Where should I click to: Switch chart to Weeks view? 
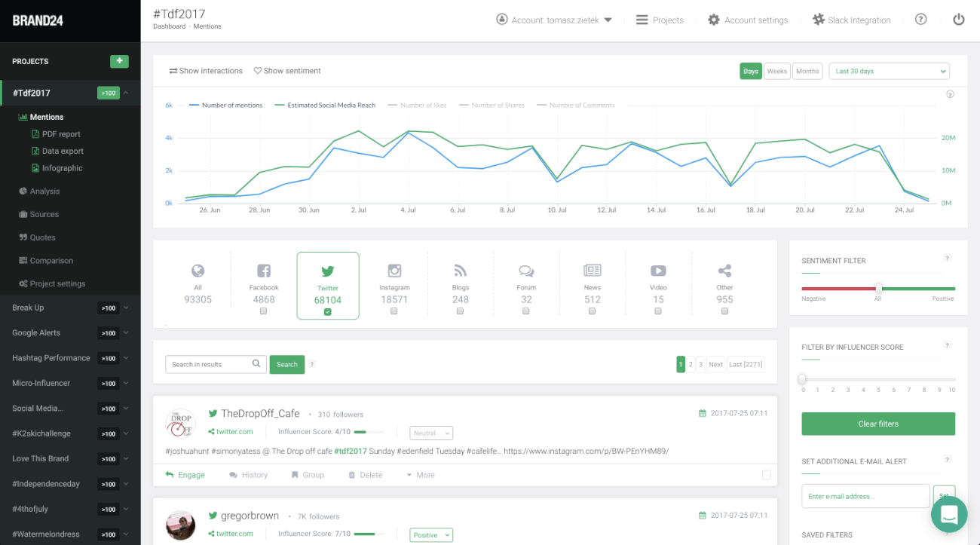(776, 71)
